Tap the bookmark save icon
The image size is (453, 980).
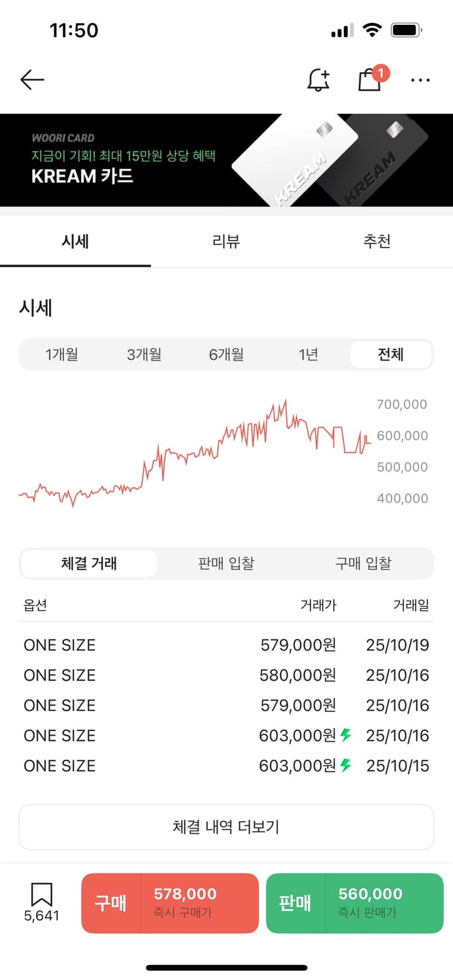tap(42, 895)
